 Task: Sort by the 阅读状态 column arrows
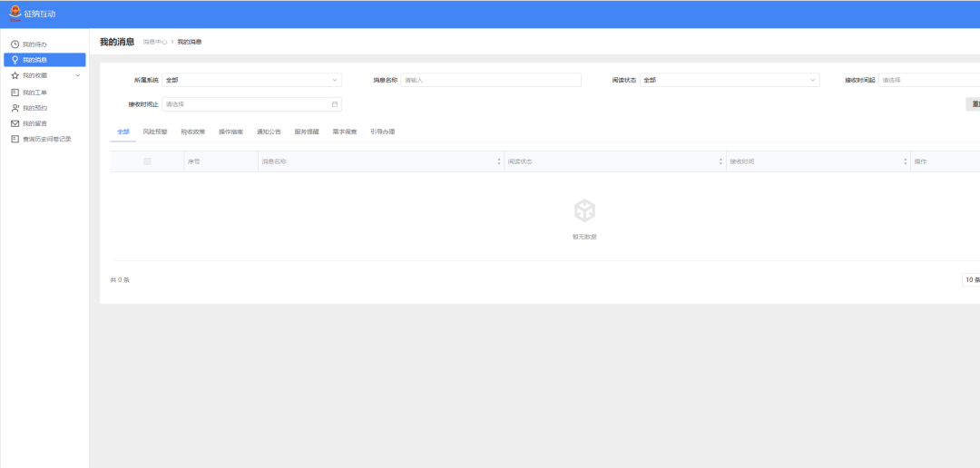(720, 161)
